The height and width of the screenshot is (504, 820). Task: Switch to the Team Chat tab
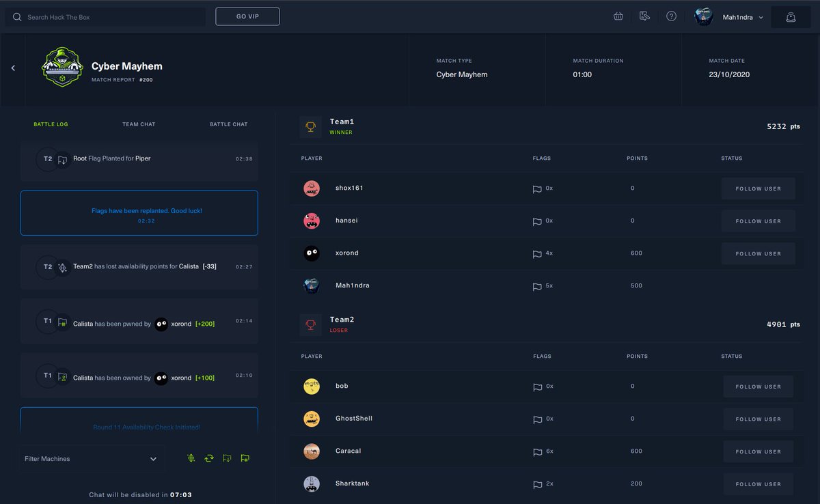139,124
